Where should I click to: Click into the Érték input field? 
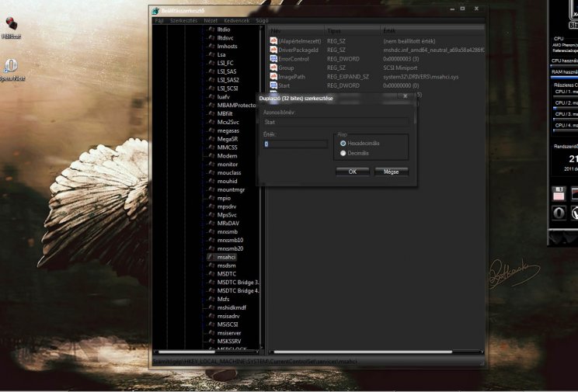[296, 144]
